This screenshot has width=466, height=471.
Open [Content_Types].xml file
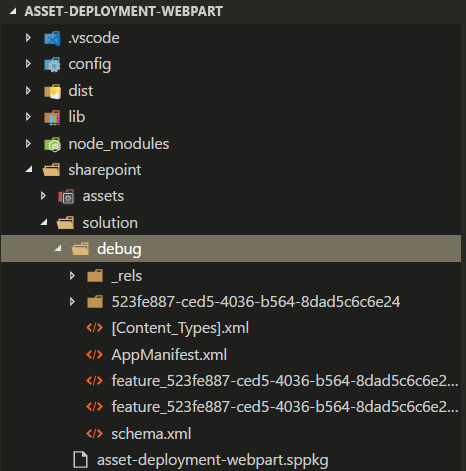pyautogui.click(x=180, y=328)
